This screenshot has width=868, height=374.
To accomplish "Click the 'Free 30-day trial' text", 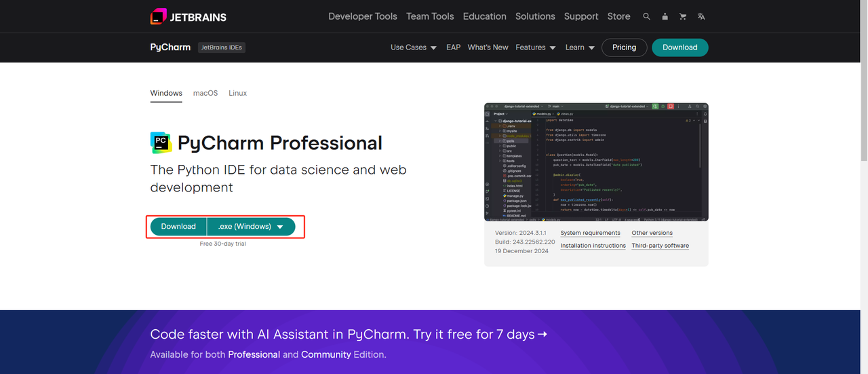I will (223, 244).
